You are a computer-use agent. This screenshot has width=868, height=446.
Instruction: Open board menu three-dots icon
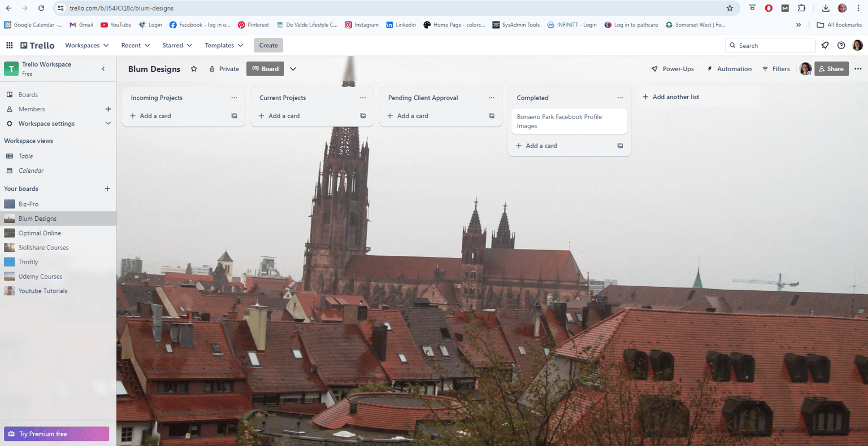pos(858,69)
